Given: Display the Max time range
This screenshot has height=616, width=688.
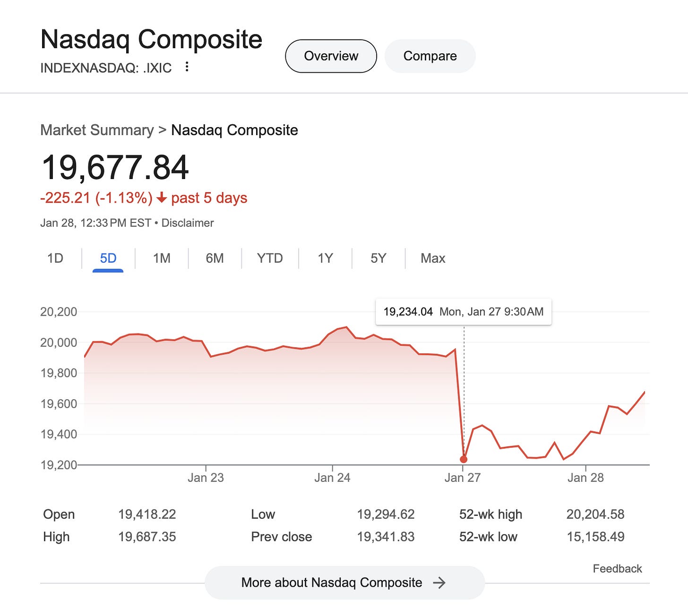Looking at the screenshot, I should coord(432,258).
